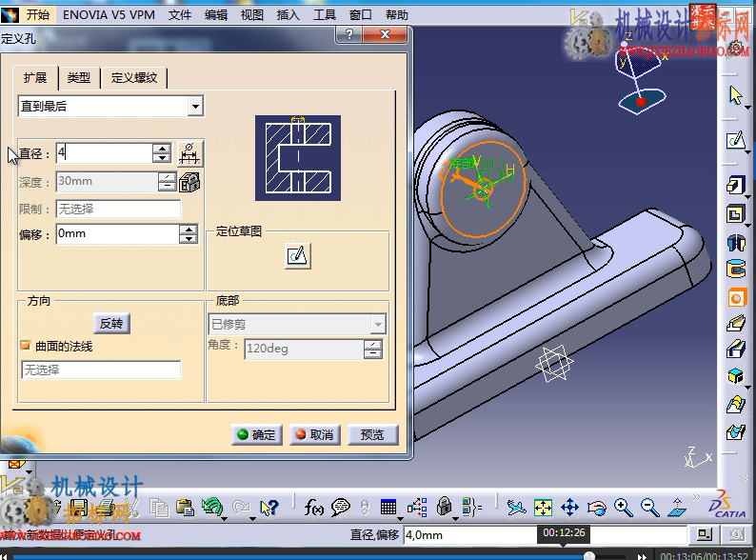Click the dialog help question mark button
This screenshot has height=560, width=756.
tap(349, 34)
